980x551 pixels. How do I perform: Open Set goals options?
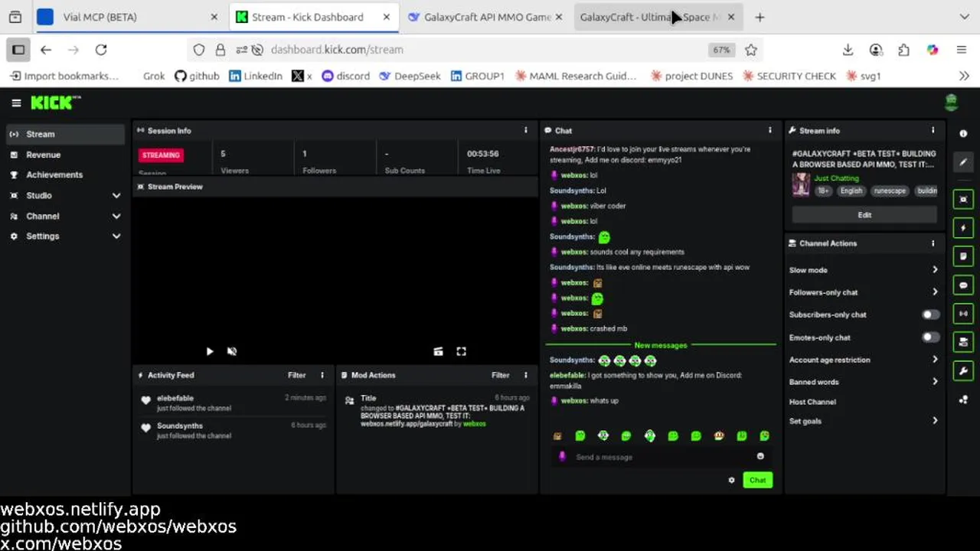tap(864, 421)
